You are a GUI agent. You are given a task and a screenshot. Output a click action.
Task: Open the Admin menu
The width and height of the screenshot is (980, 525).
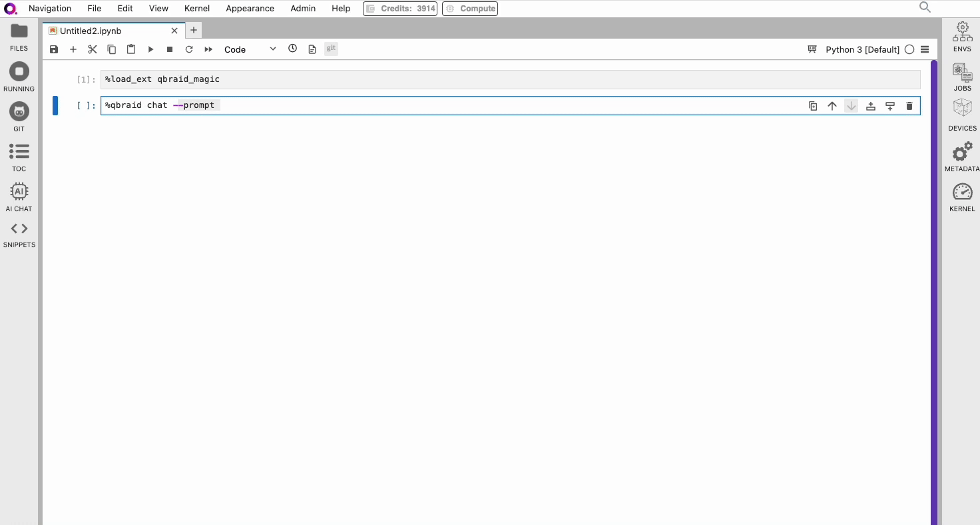(x=303, y=9)
